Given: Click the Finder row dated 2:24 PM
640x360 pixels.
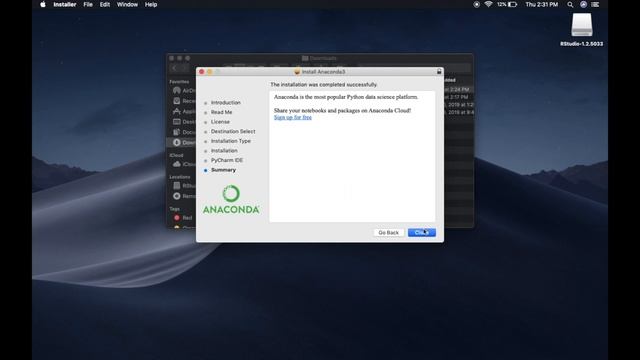Looking at the screenshot, I should [459, 89].
